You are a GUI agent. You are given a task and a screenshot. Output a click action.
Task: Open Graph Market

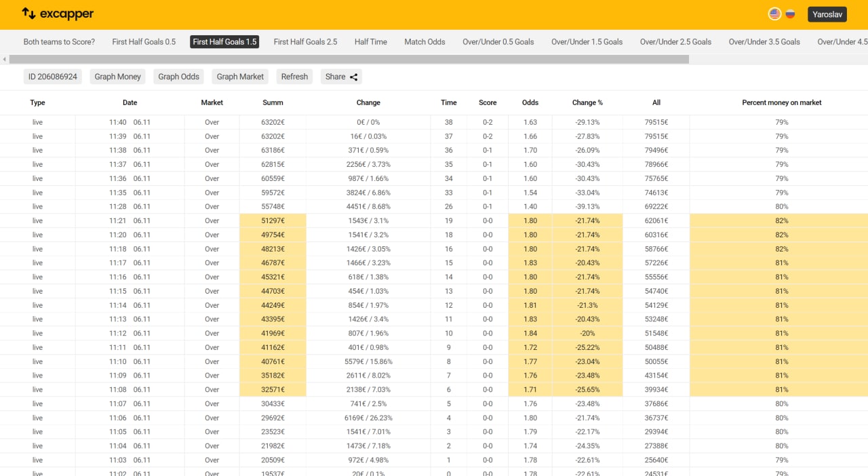240,77
